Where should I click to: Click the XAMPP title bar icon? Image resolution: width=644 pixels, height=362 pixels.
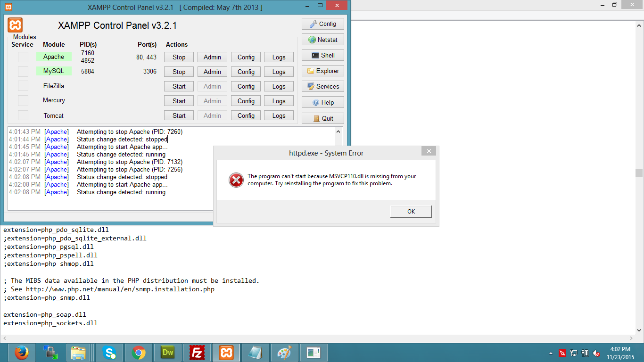[x=8, y=7]
